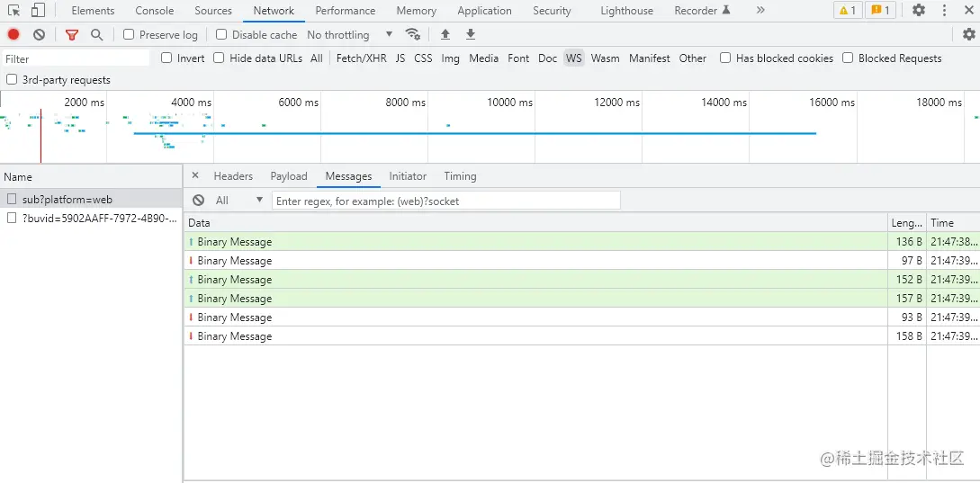Image resolution: width=980 pixels, height=483 pixels.
Task: Filter requests by JS type
Action: click(x=400, y=58)
